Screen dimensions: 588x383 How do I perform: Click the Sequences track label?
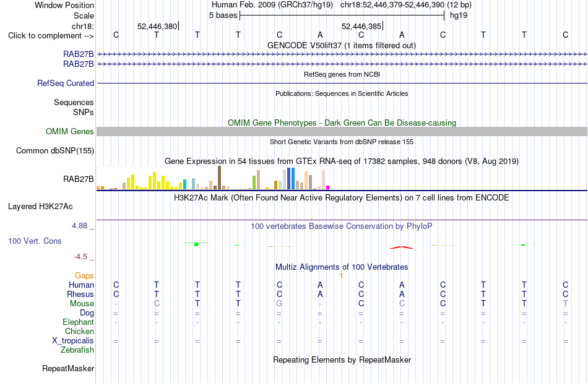[74, 102]
